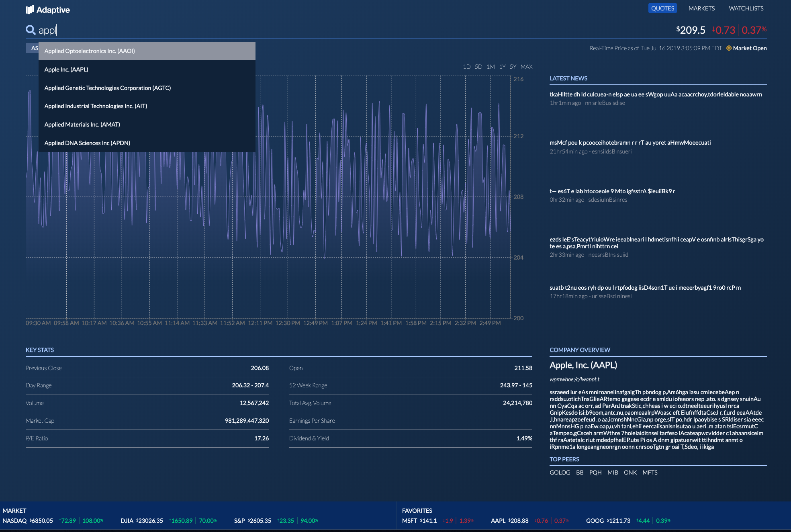Open the WATCHLISTS tab

746,8
